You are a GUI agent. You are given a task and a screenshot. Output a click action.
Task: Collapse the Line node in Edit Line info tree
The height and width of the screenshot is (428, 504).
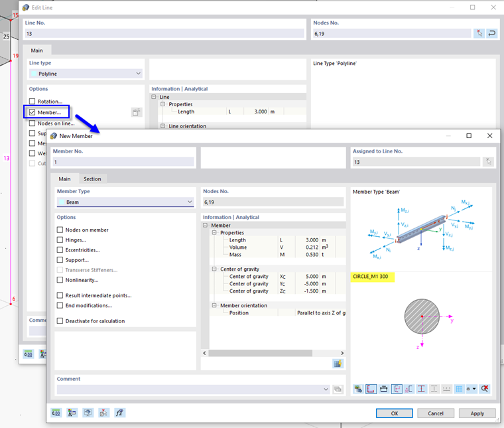click(154, 97)
